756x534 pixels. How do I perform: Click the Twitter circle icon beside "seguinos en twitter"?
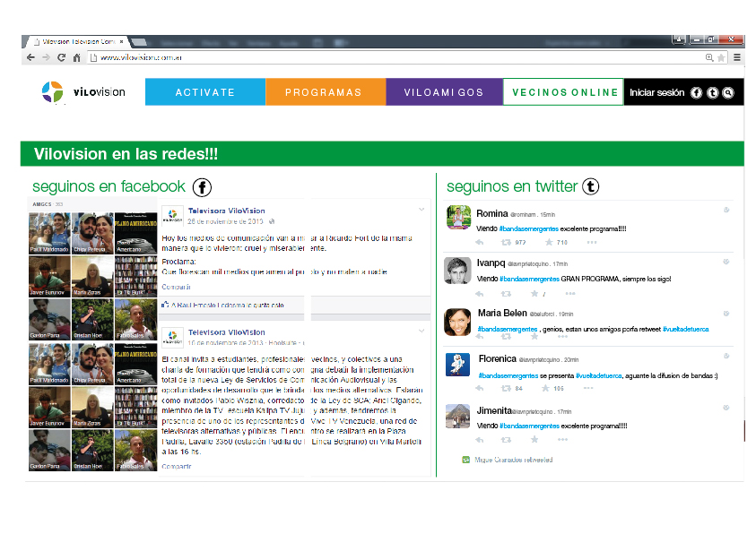click(588, 186)
